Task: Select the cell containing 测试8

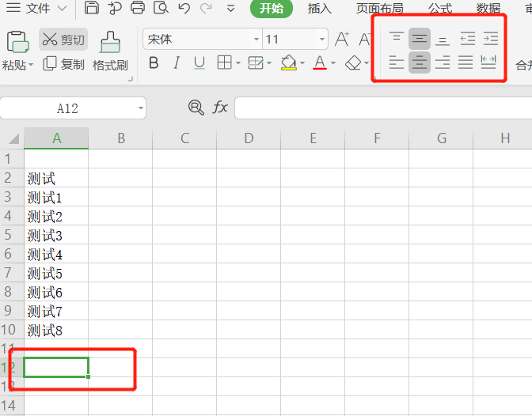Action: coord(56,330)
